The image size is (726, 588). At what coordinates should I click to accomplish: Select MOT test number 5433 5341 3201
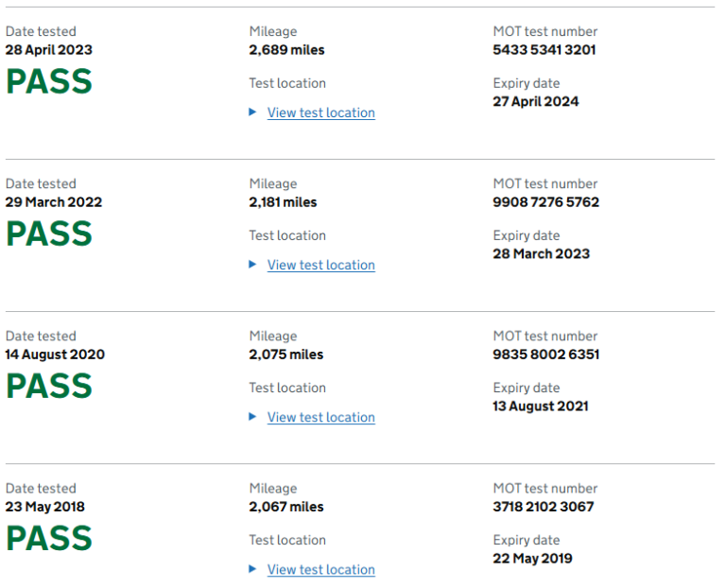pos(544,50)
